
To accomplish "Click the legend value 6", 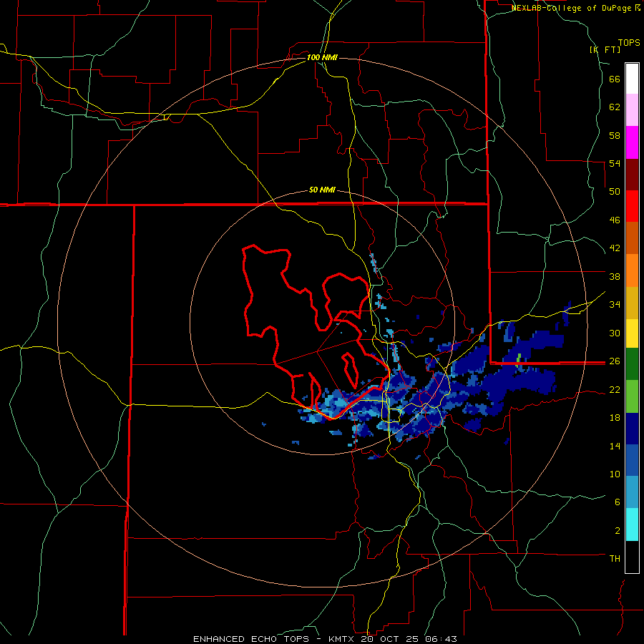I will (618, 502).
